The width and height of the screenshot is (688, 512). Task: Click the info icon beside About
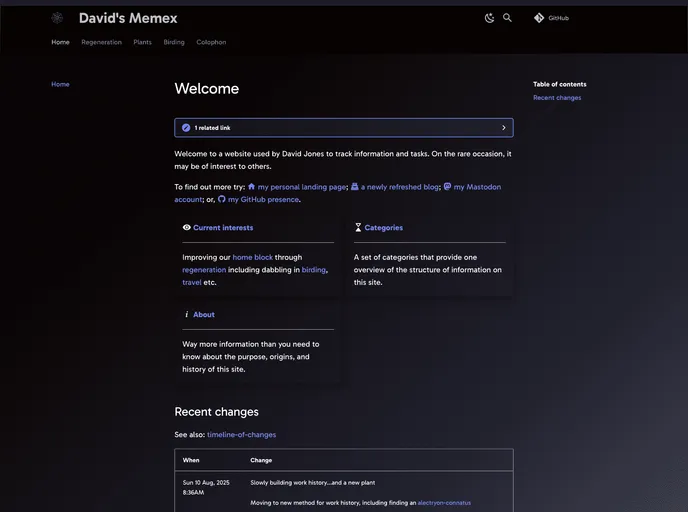click(x=186, y=314)
